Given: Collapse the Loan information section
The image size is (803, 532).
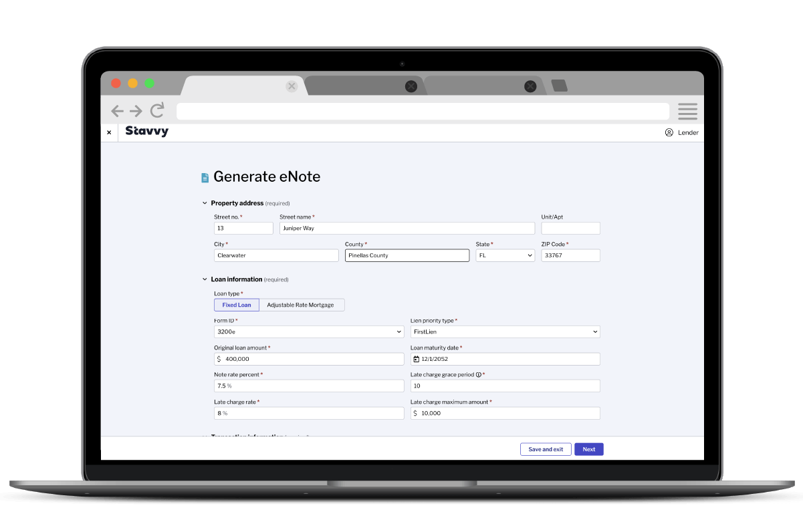Looking at the screenshot, I should coord(205,279).
